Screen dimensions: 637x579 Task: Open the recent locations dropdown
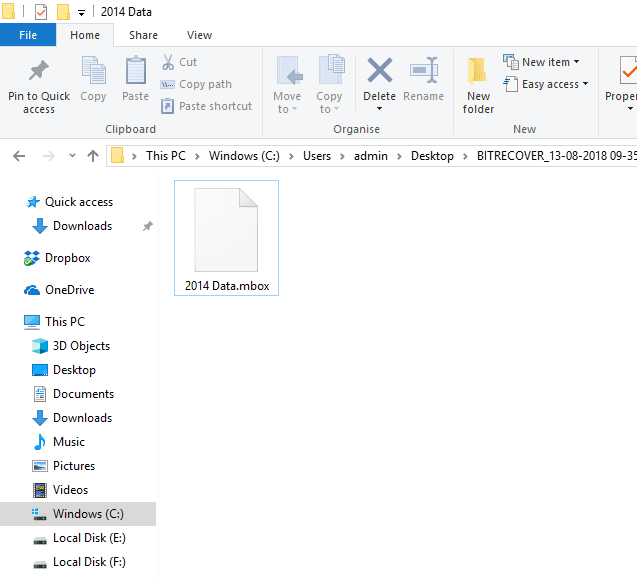click(x=72, y=156)
